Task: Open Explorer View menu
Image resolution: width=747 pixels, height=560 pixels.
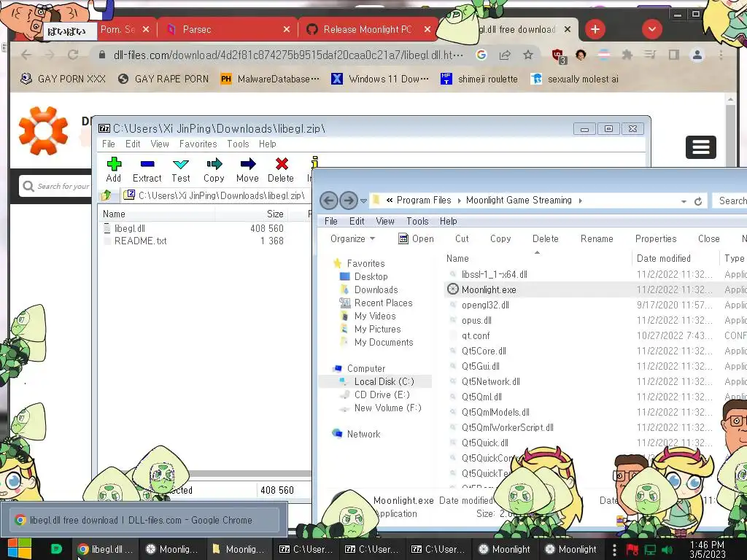Action: [385, 221]
